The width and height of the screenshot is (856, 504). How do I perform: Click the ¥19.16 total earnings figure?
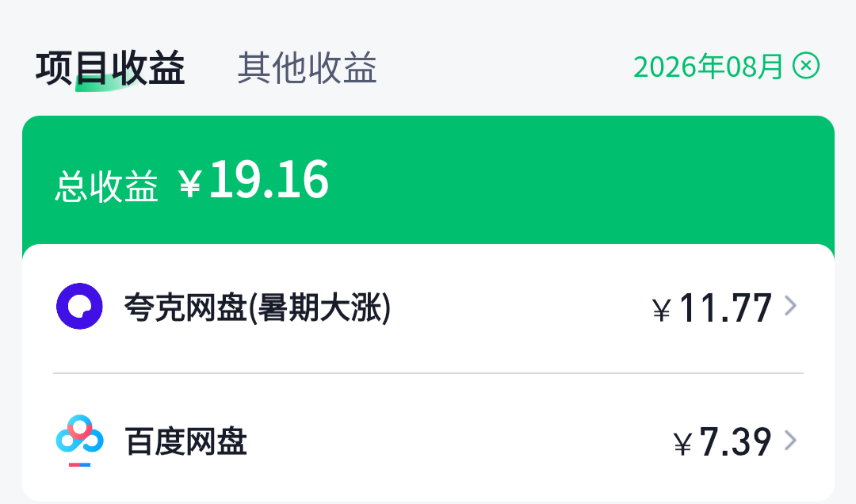[254, 180]
